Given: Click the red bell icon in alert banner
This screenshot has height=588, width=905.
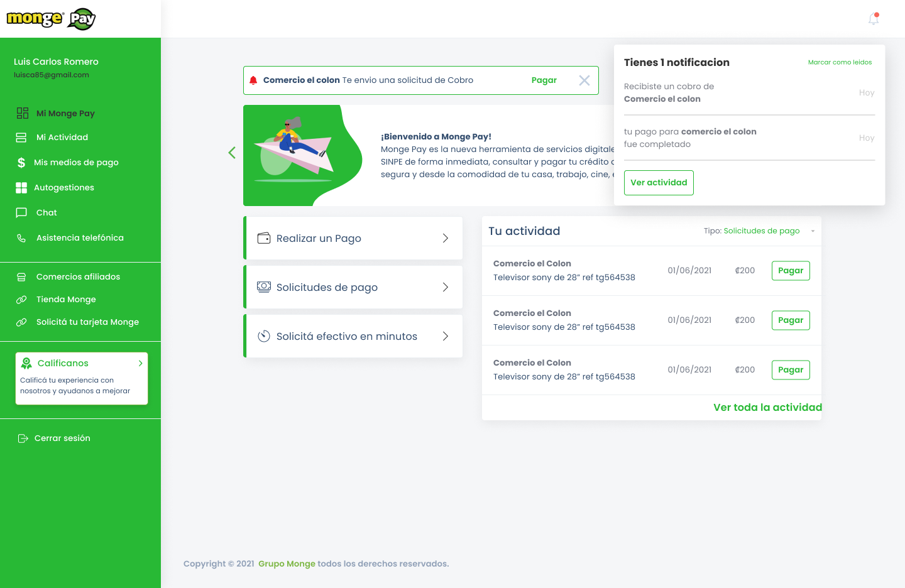Looking at the screenshot, I should tap(253, 80).
